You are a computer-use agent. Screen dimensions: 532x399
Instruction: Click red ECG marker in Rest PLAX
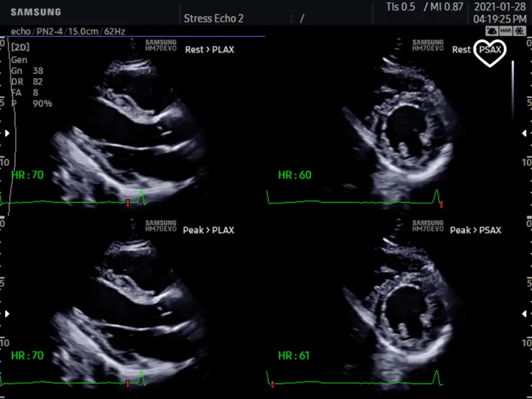[x=127, y=202]
